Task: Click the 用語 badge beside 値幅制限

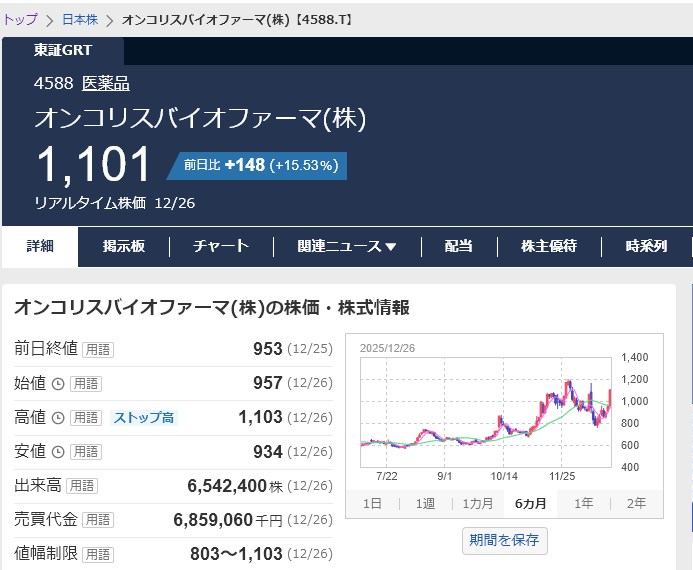Action: [x=98, y=554]
